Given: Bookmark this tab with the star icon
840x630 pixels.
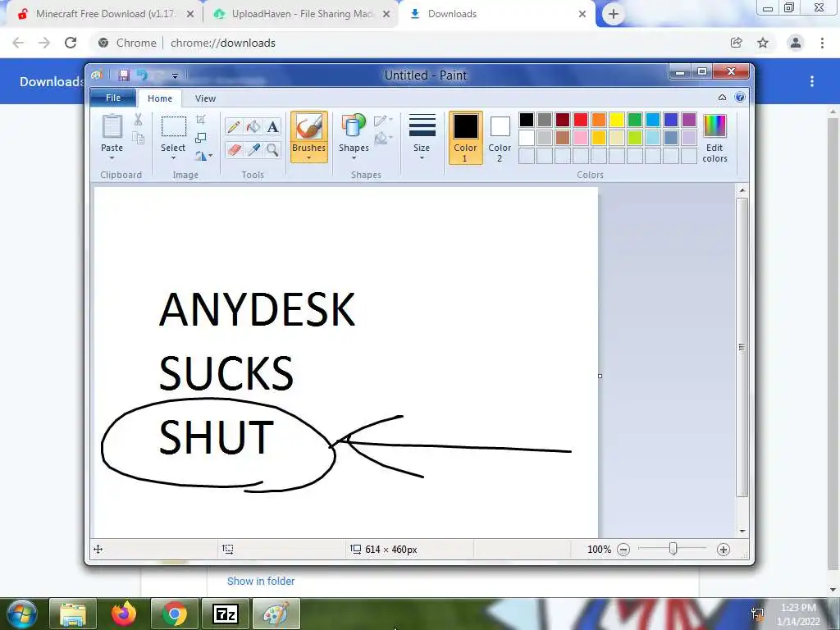Looking at the screenshot, I should pyautogui.click(x=763, y=43).
